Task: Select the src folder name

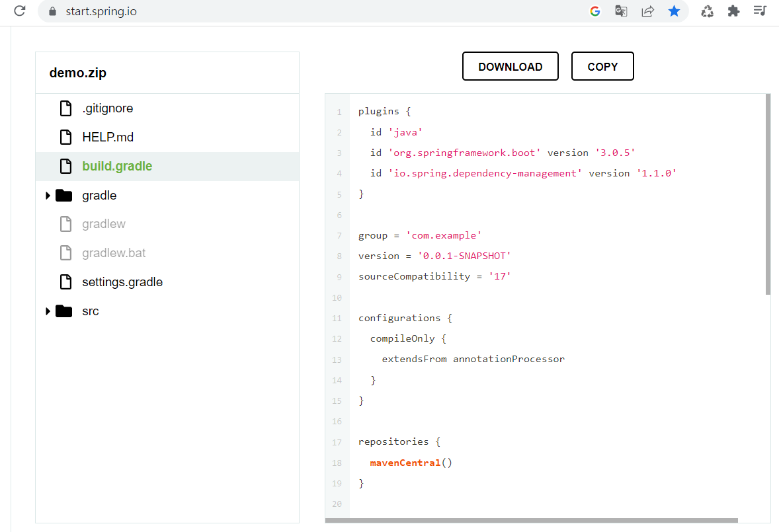Action: pos(91,311)
